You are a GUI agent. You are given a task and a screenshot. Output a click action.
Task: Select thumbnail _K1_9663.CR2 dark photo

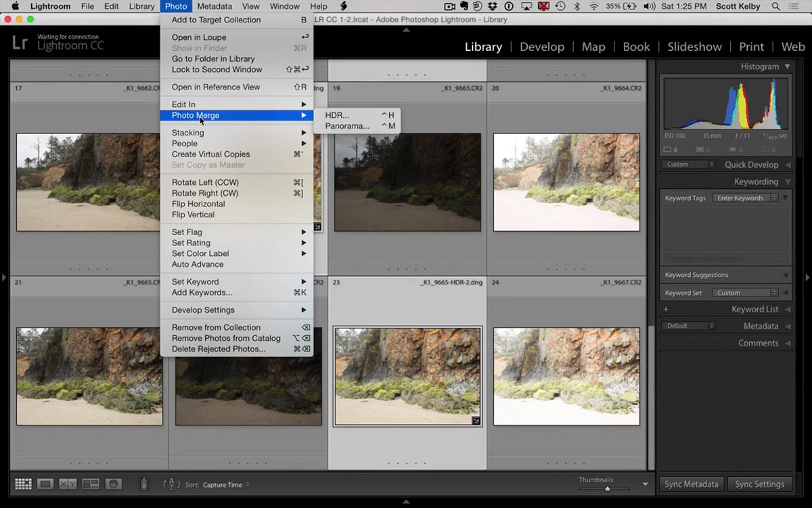tap(407, 182)
